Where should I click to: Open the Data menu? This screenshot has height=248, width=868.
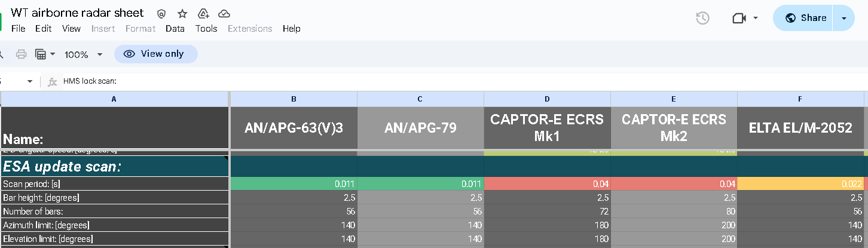point(175,29)
